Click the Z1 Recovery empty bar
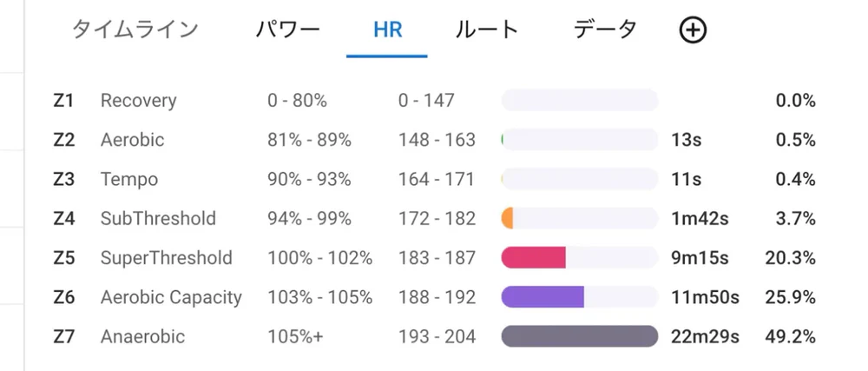 click(579, 101)
